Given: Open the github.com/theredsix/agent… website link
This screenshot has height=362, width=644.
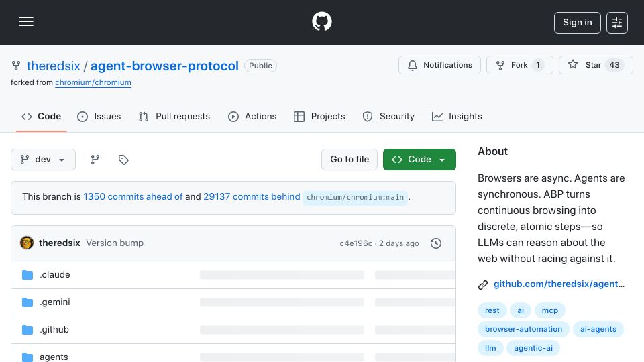Looking at the screenshot, I should pyautogui.click(x=559, y=284).
